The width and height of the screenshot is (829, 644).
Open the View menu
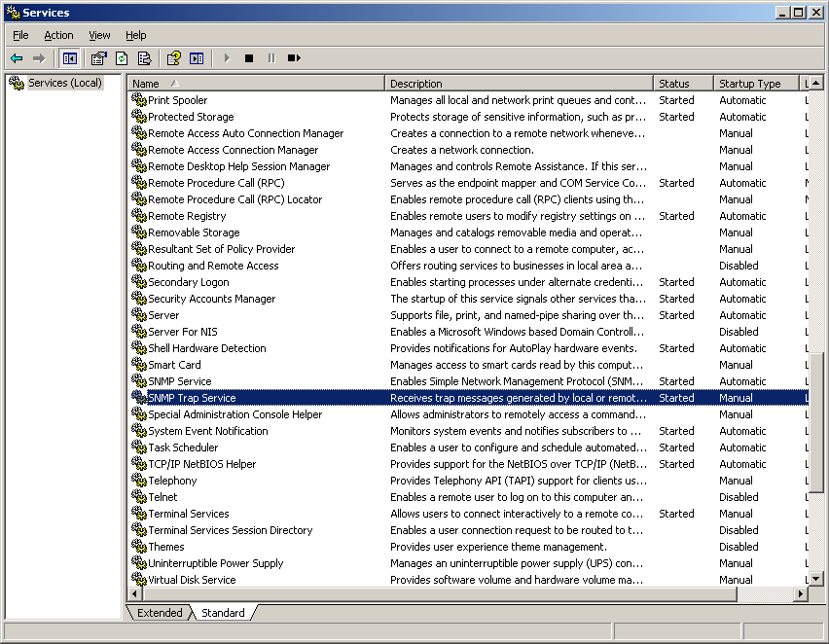99,35
